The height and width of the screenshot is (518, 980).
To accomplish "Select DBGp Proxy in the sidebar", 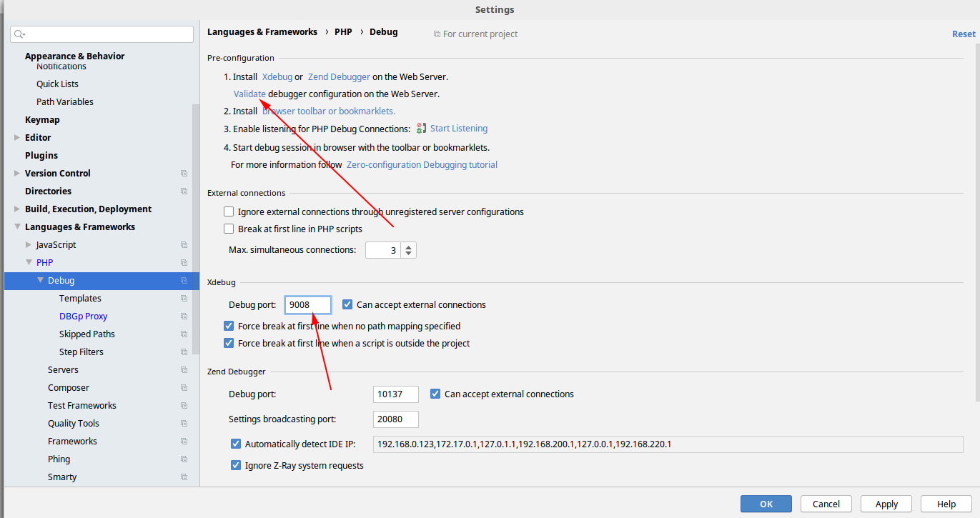I will (x=83, y=316).
